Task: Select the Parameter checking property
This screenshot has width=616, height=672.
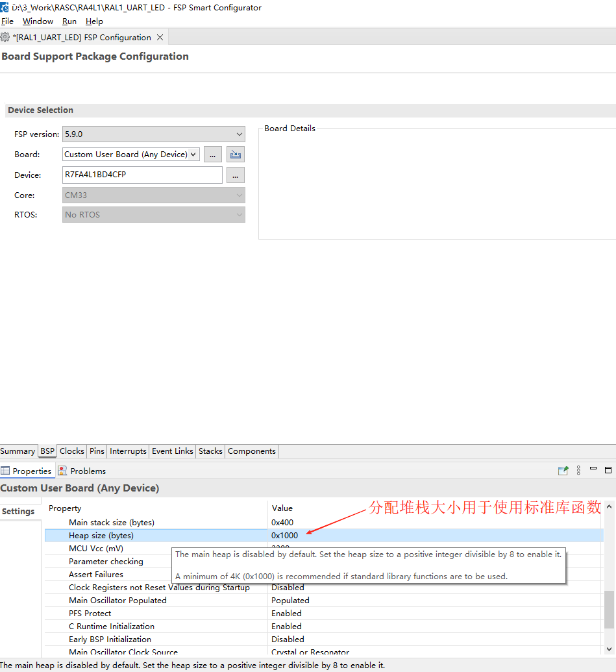Action: (106, 562)
